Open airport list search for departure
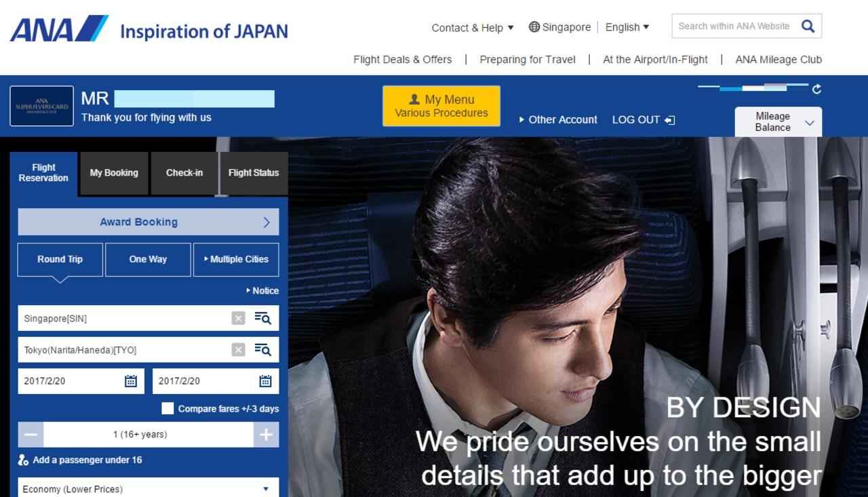 click(262, 318)
